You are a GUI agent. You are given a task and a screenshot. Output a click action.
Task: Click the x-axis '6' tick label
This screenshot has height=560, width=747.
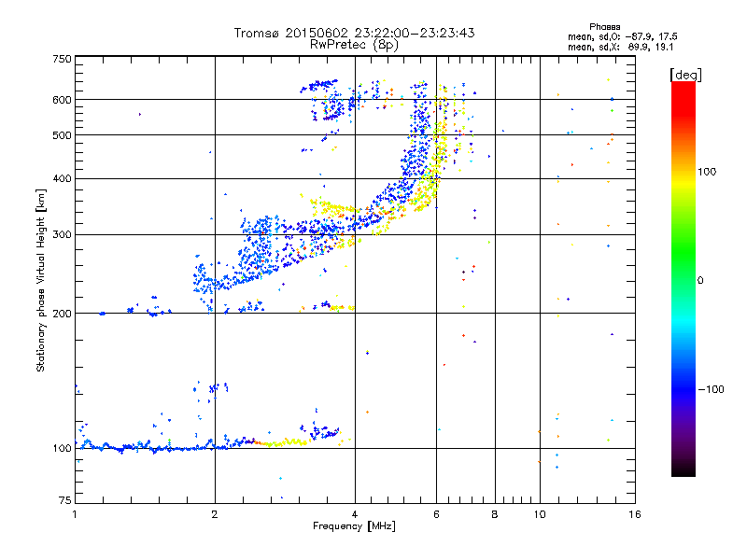click(436, 514)
